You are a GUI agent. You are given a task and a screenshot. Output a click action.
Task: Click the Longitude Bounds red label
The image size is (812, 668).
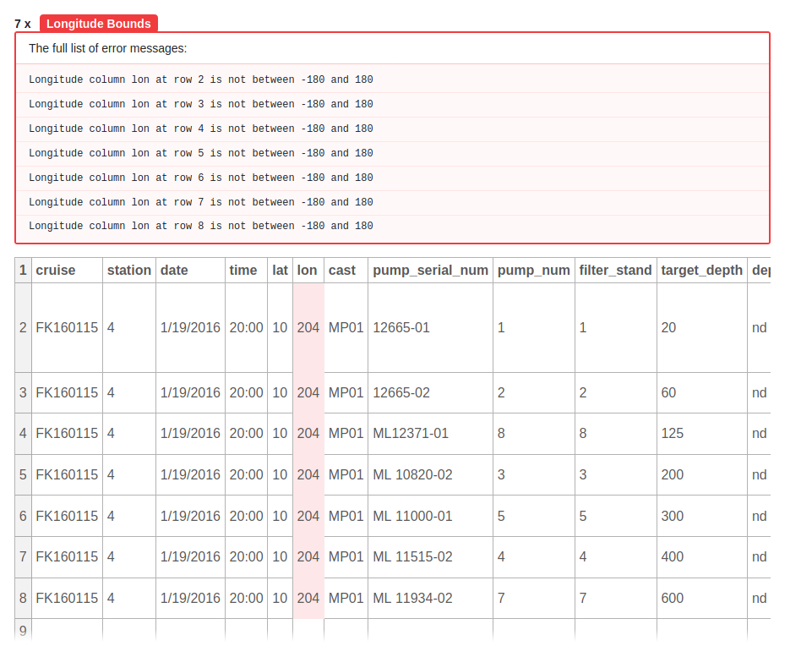(98, 24)
